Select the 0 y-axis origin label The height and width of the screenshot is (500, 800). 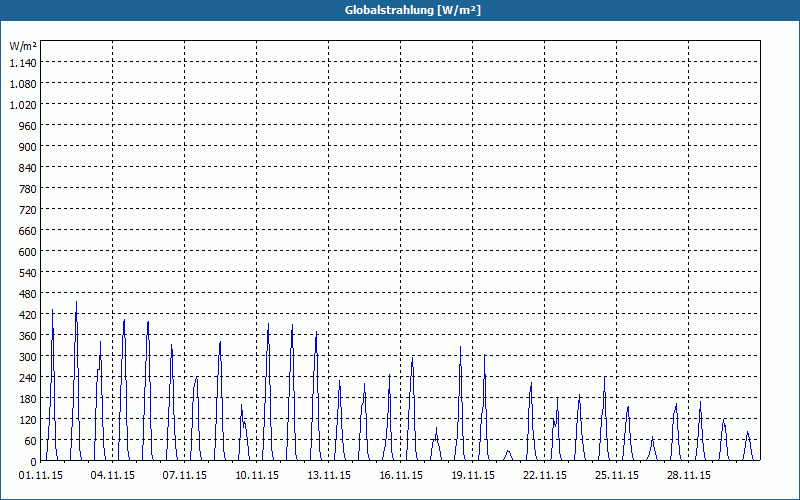click(x=33, y=462)
